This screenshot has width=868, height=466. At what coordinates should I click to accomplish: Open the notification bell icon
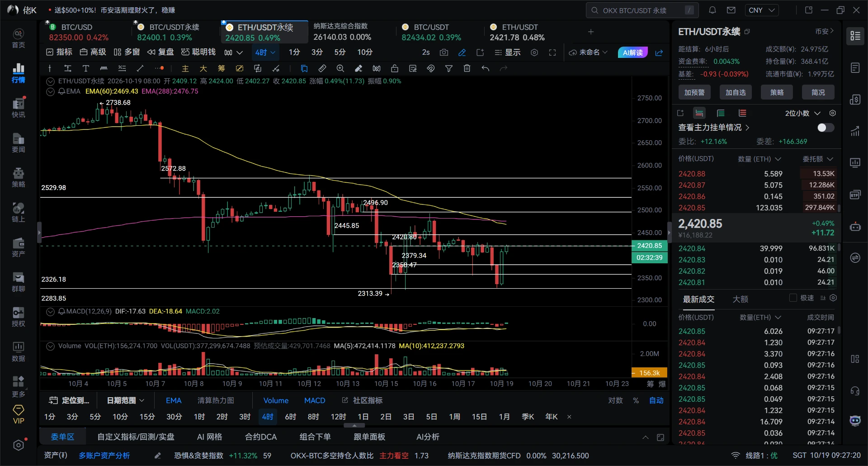(x=712, y=10)
